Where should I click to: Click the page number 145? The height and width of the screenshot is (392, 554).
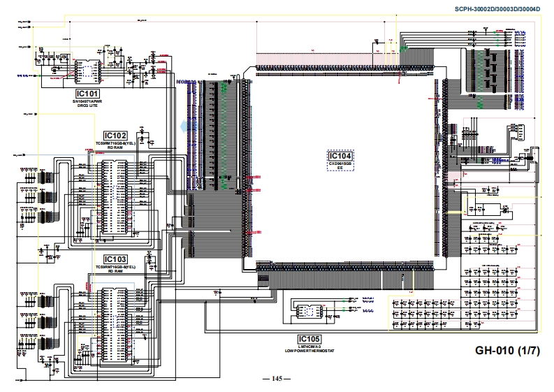pyautogui.click(x=277, y=379)
